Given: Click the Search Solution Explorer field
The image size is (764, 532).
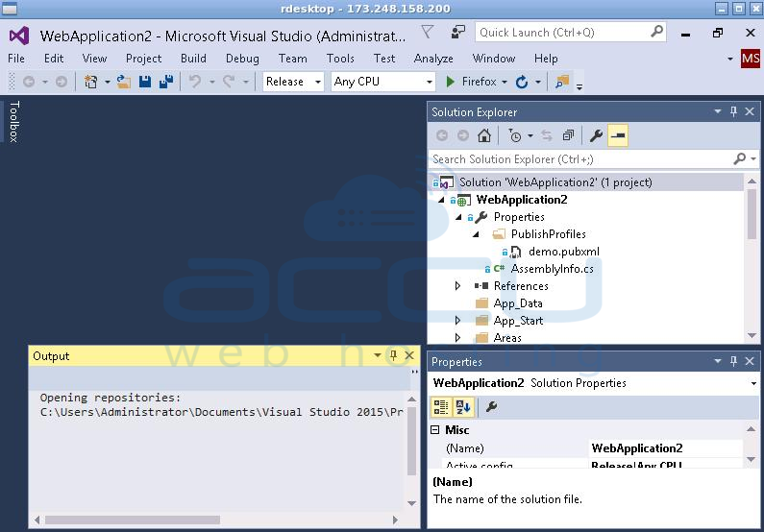Looking at the screenshot, I should 580,159.
